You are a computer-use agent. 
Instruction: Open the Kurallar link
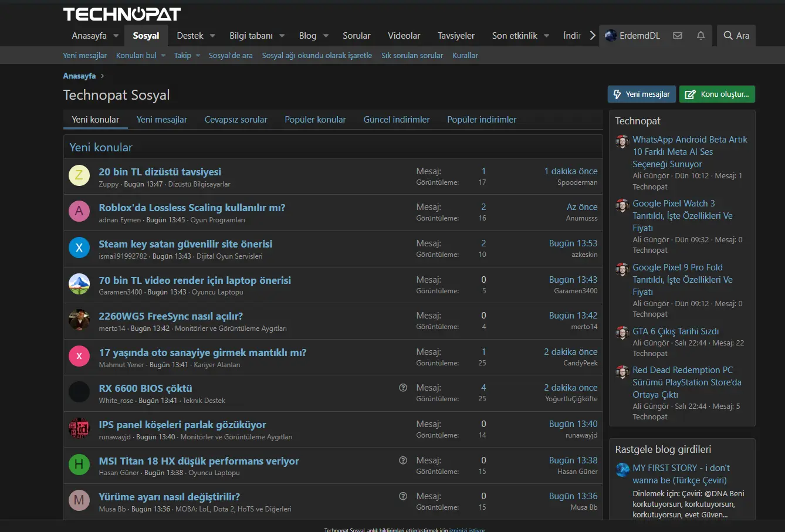pos(465,55)
